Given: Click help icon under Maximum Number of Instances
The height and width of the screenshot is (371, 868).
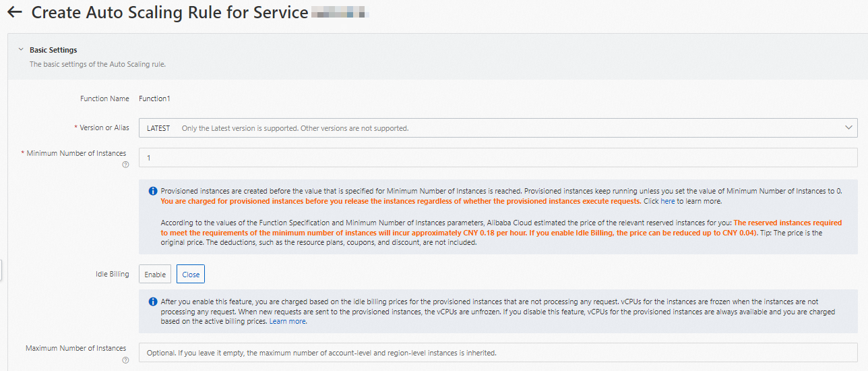Looking at the screenshot, I should [125, 360].
